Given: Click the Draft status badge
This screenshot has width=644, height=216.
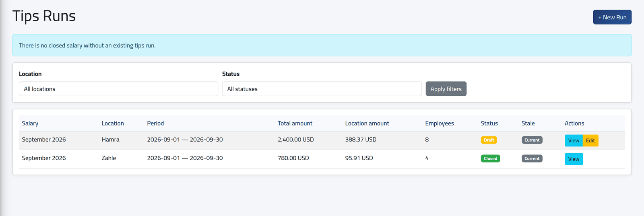Looking at the screenshot, I should click(489, 140).
